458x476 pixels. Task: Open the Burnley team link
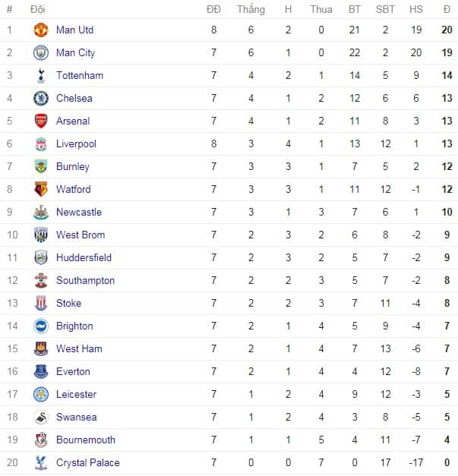pyautogui.click(x=73, y=166)
